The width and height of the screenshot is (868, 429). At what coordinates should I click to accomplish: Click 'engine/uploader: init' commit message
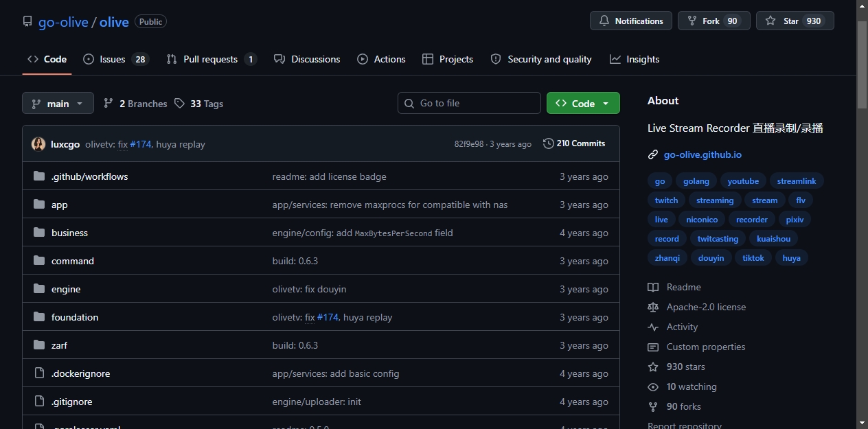pos(317,402)
